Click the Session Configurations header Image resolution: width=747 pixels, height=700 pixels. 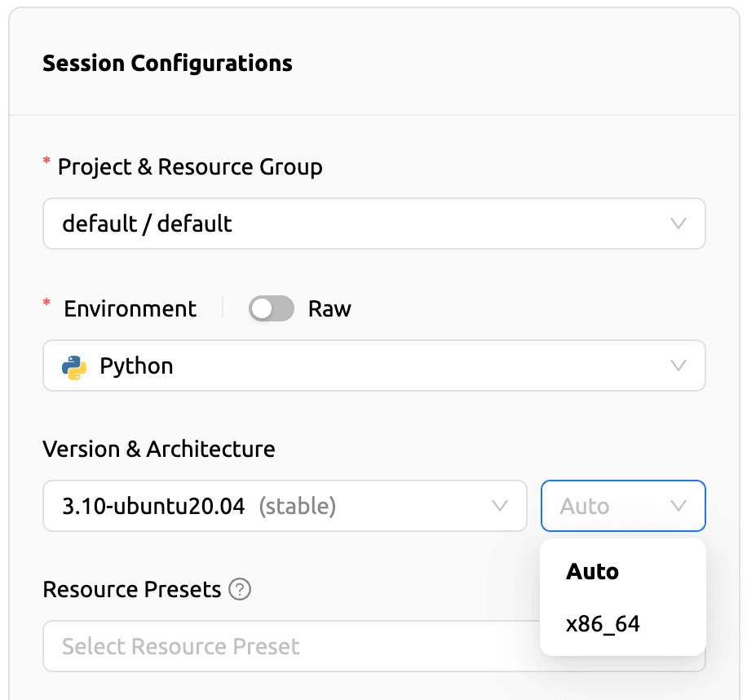click(167, 63)
